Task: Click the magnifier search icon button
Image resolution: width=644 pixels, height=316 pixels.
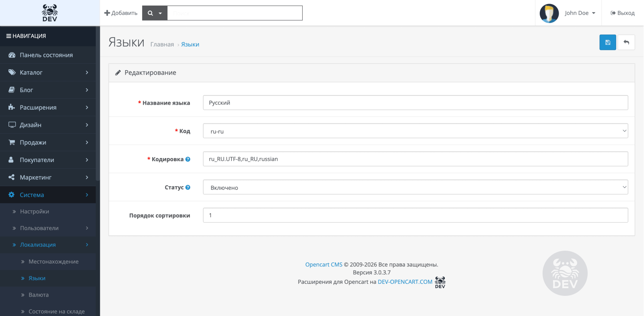Action: coord(150,13)
